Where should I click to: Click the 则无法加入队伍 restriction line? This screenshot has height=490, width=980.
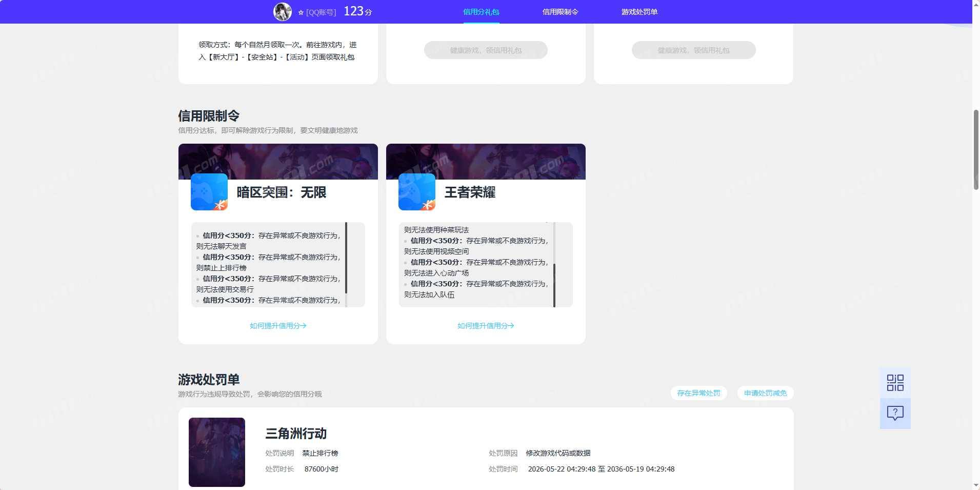(x=429, y=295)
